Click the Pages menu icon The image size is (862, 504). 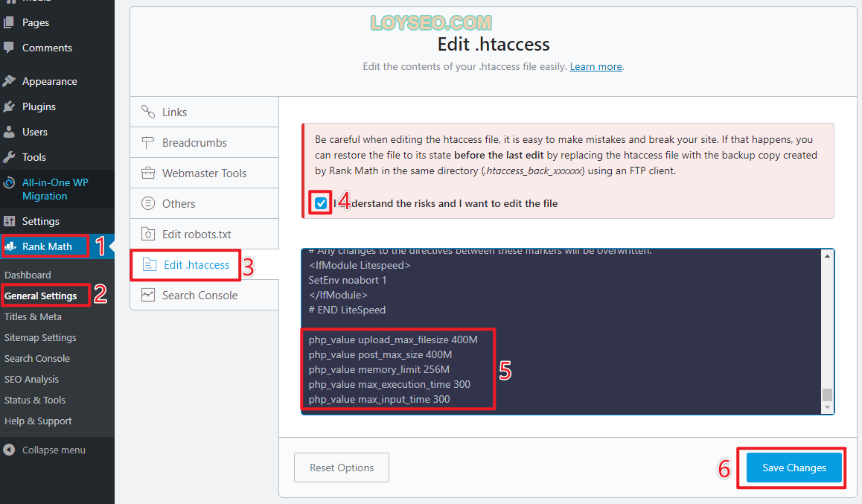8,22
